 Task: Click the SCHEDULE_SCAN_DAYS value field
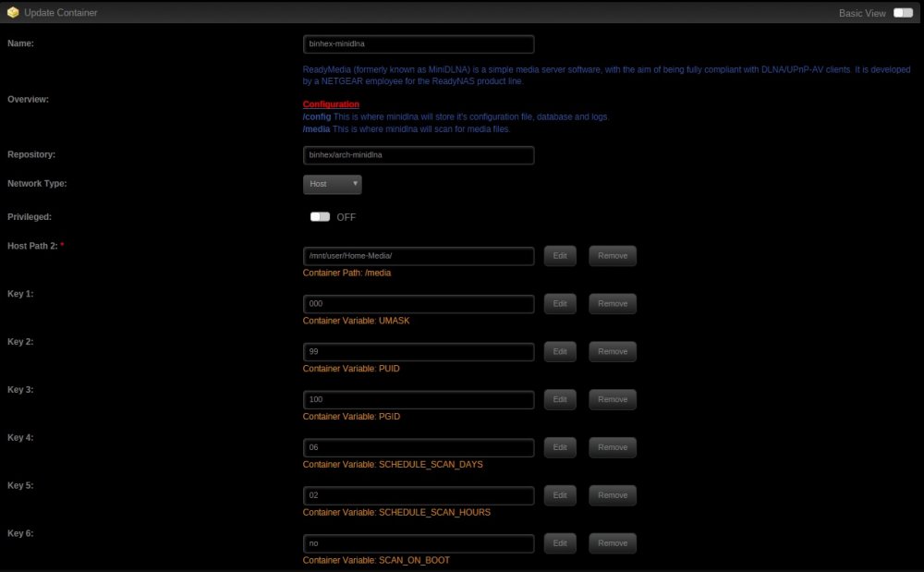pos(419,447)
